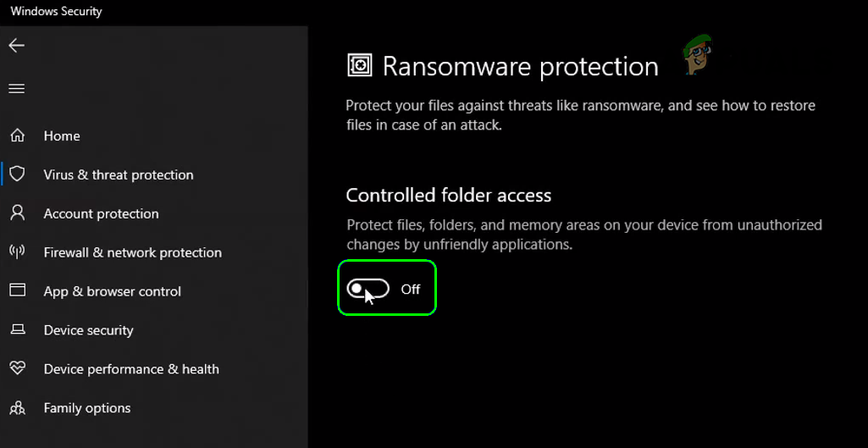Open the Home menu item
Viewport: 868px width, 448px height.
point(62,136)
